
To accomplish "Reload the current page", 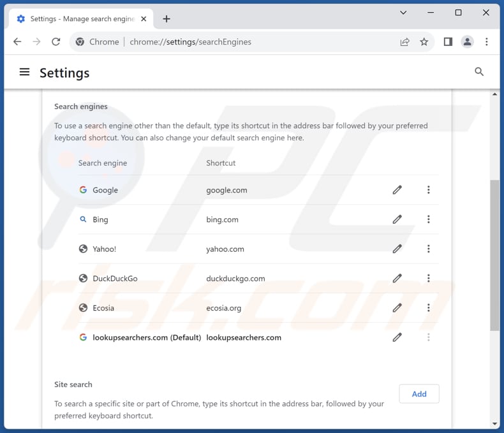I will click(56, 42).
